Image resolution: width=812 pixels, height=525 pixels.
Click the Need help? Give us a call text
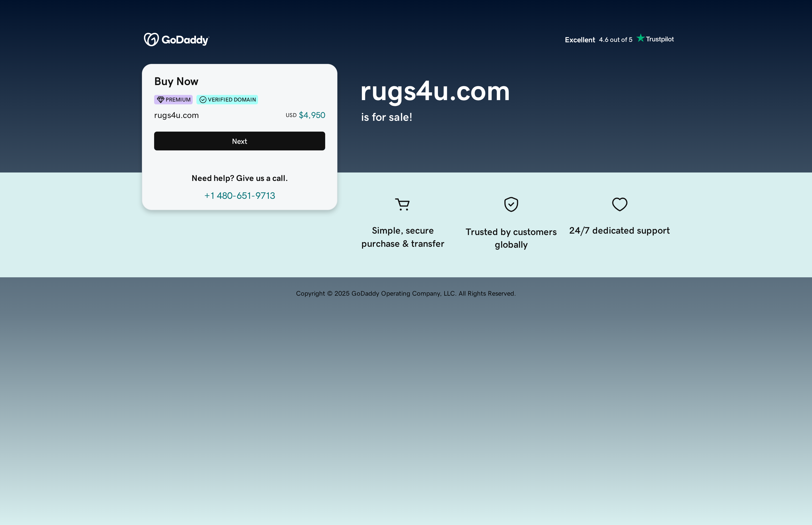(239, 178)
